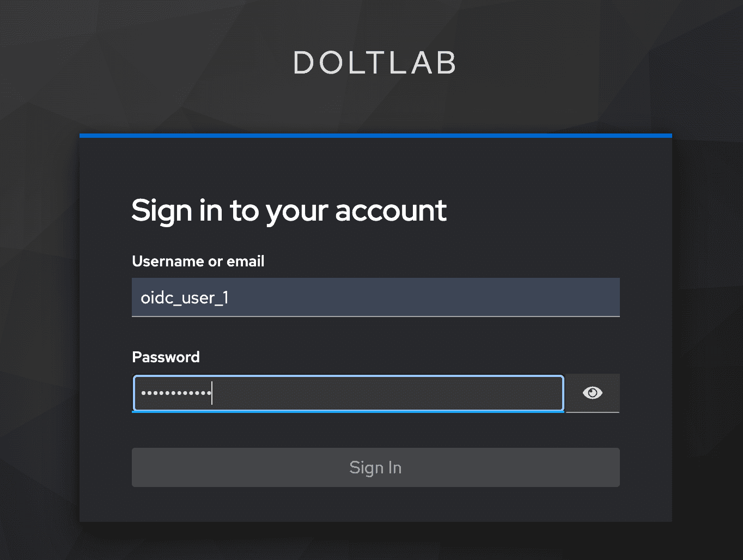Click the "Username or email" label
The width and height of the screenshot is (743, 560).
[198, 261]
